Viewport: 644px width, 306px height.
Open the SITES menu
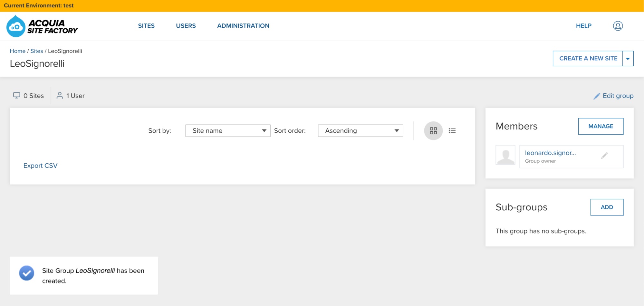coord(146,26)
